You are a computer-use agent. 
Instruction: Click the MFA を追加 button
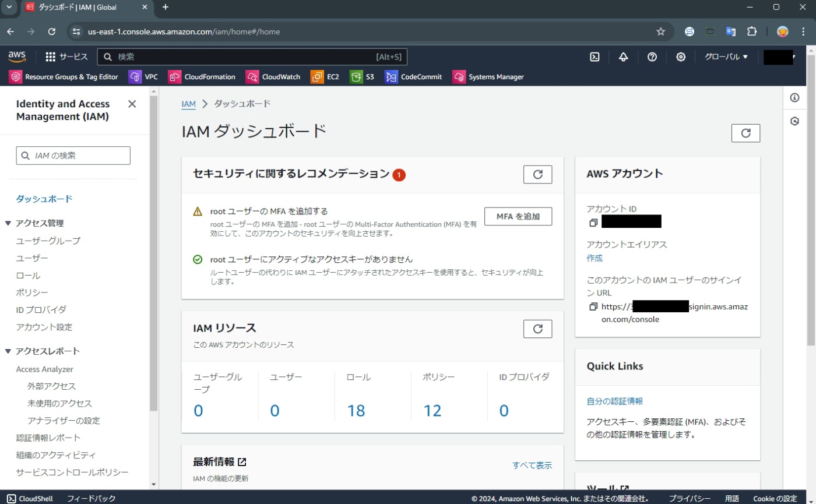[x=518, y=216]
